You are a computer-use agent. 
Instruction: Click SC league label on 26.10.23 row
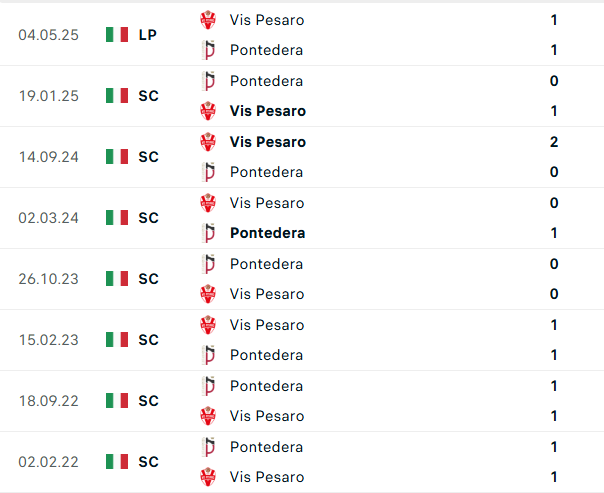pyautogui.click(x=148, y=279)
